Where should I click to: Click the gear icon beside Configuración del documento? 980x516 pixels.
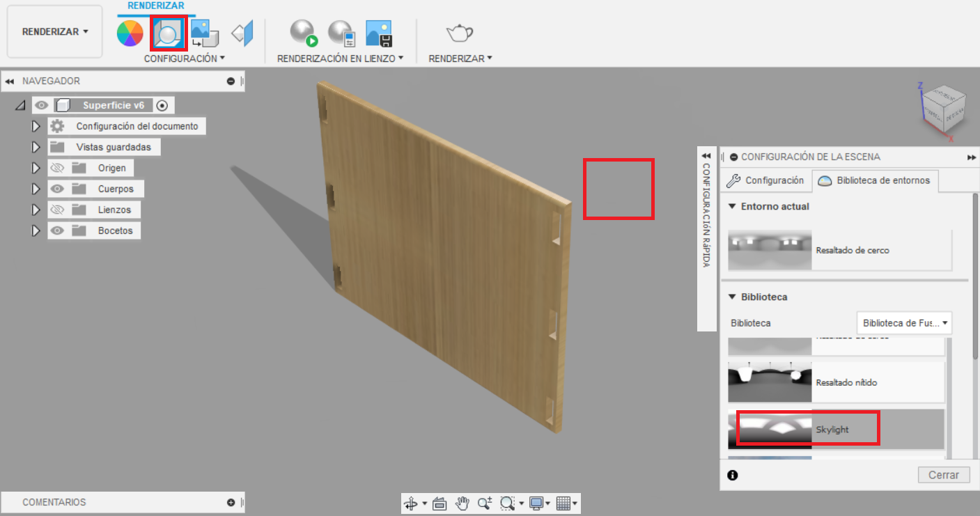click(57, 126)
